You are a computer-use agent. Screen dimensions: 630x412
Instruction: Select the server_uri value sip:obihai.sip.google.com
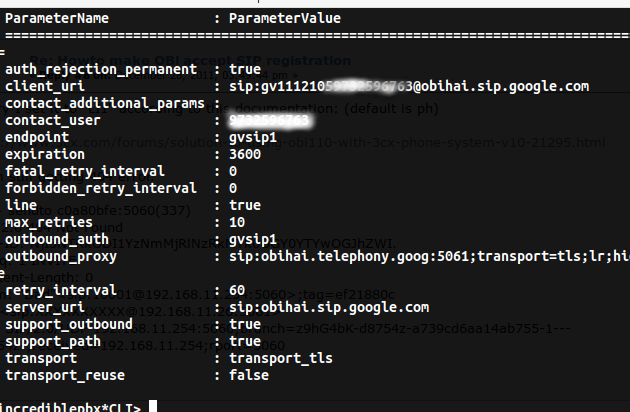(x=329, y=307)
